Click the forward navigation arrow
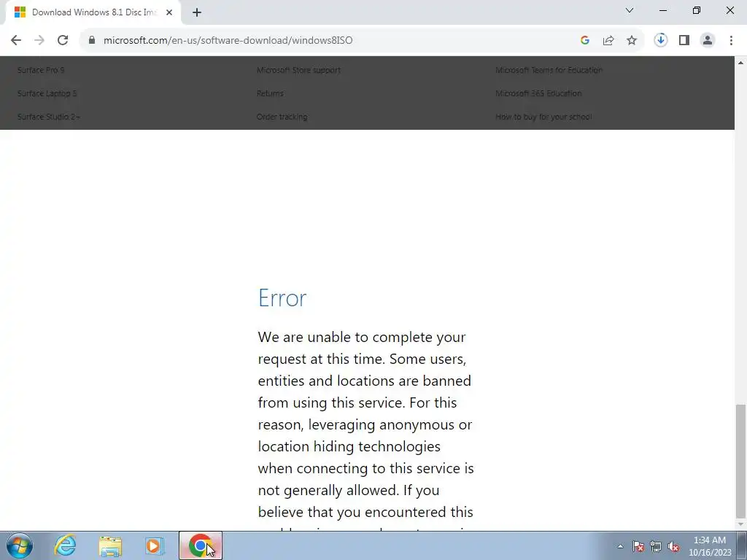The width and height of the screenshot is (747, 560). click(39, 41)
